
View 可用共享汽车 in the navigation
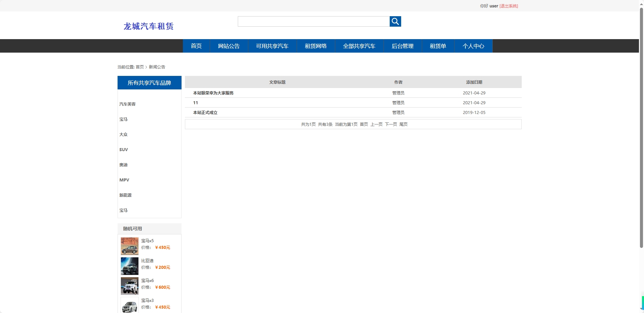point(272,46)
